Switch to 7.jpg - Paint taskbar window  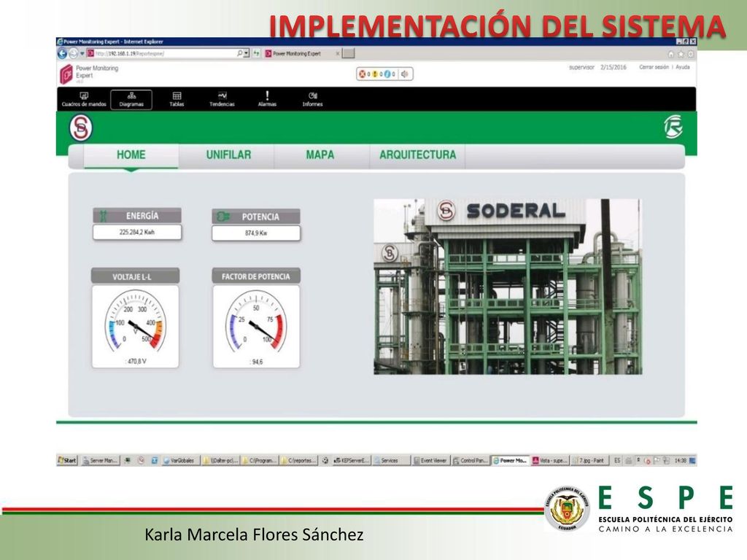(589, 461)
